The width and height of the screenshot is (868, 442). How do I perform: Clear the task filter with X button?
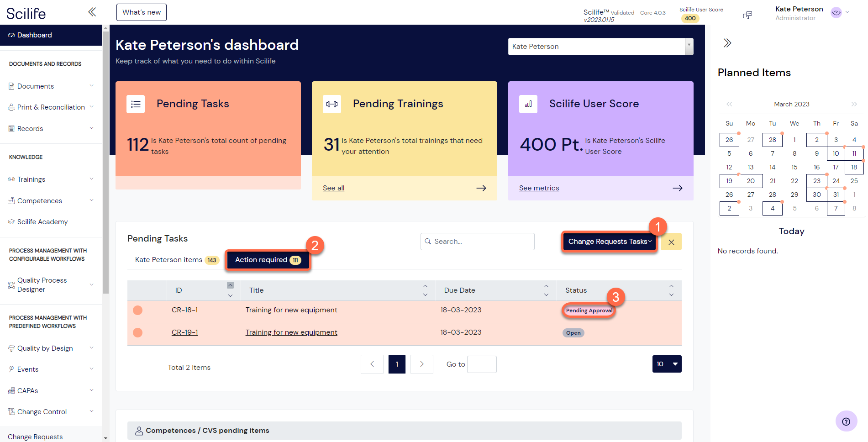(671, 242)
